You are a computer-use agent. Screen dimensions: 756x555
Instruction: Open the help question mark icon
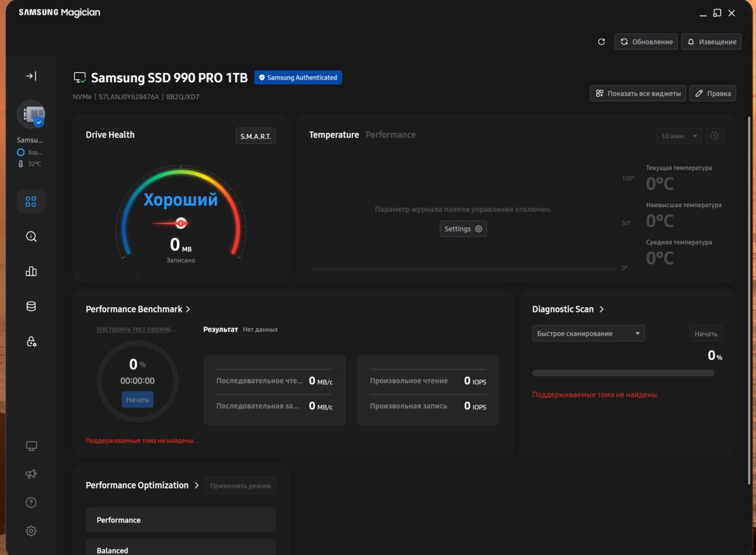[31, 502]
